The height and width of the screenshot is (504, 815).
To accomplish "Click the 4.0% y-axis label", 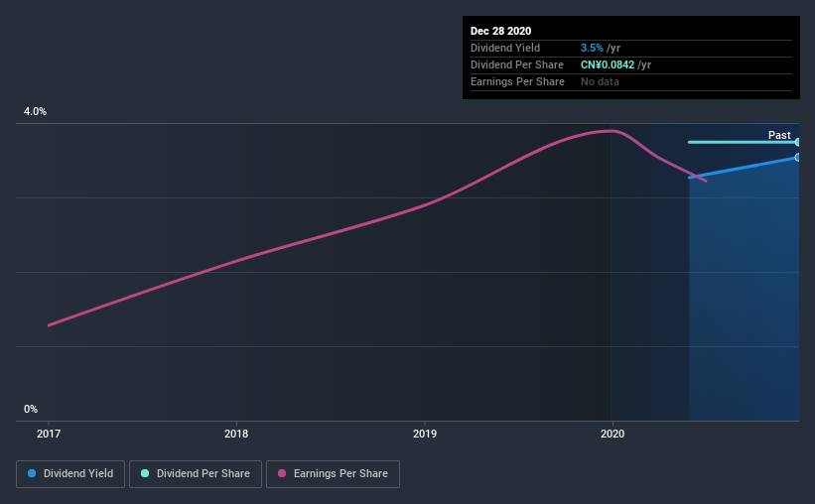I will click(35, 111).
